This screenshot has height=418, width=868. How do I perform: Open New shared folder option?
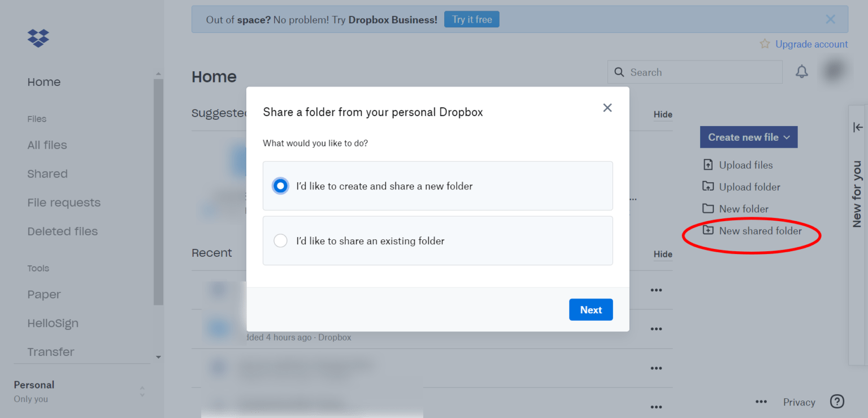pyautogui.click(x=760, y=231)
